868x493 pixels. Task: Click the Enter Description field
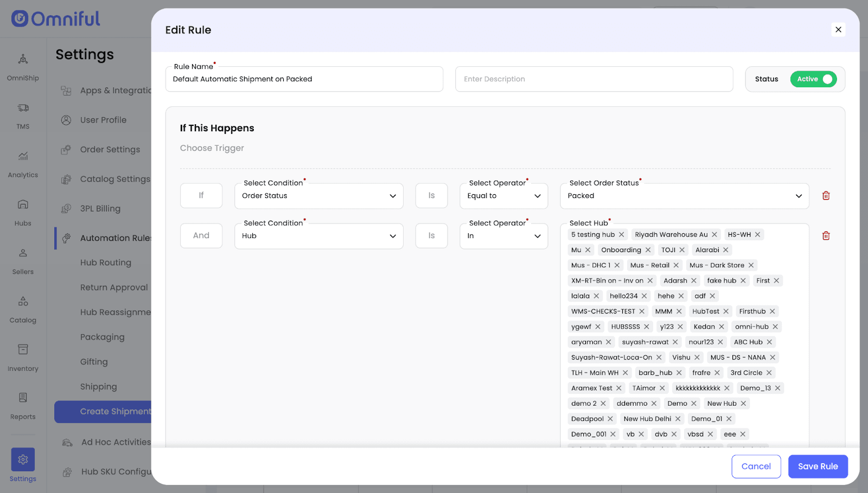coord(594,79)
